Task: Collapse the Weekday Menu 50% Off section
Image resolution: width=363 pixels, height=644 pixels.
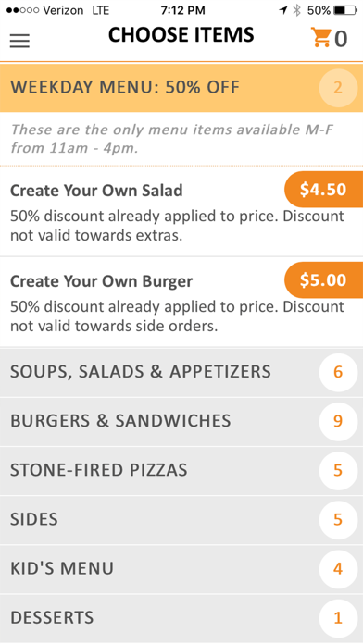Action: [181, 88]
